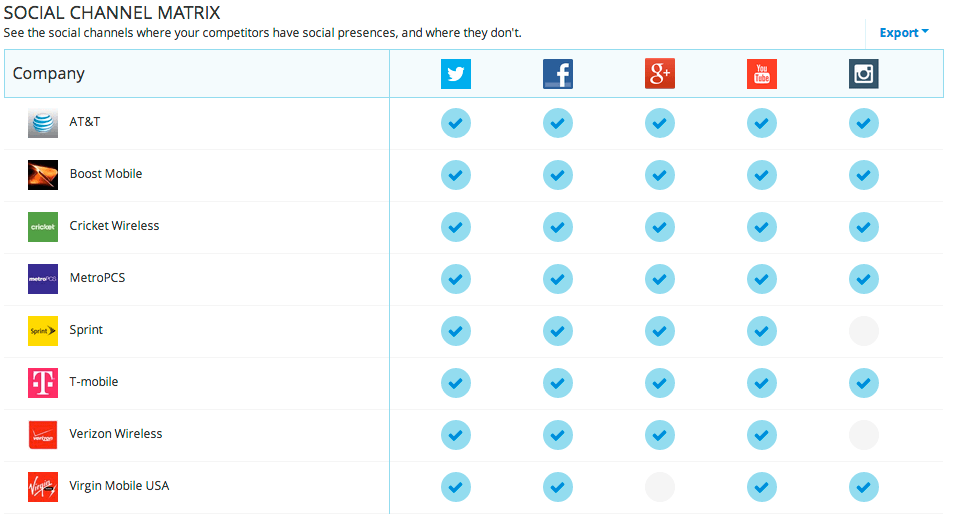Click the YouTube column header icon
958x514 pixels.
point(762,74)
